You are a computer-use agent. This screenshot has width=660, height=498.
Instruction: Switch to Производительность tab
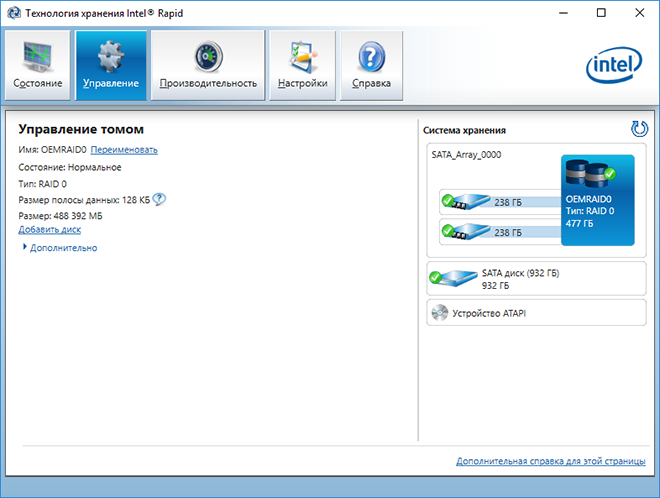coord(208,65)
